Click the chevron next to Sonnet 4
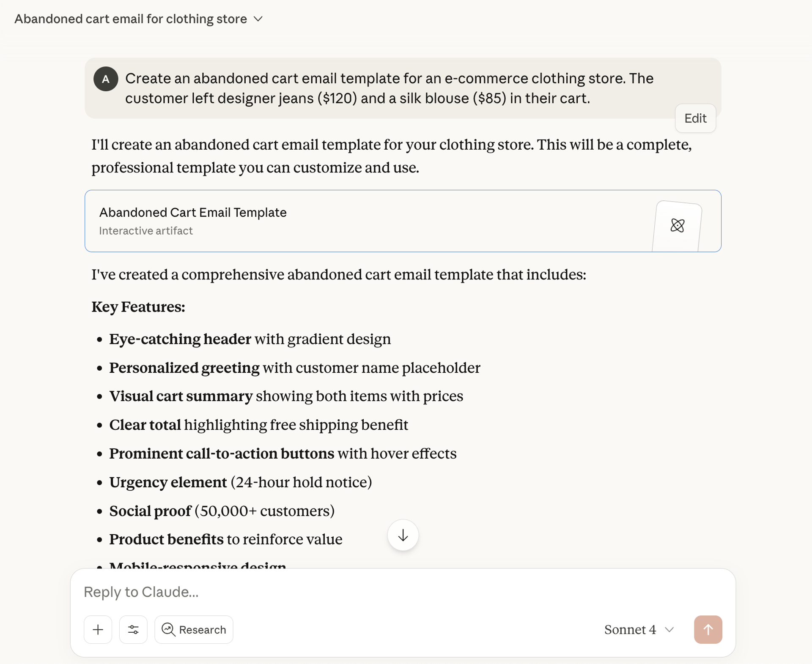This screenshot has height=664, width=812. click(669, 629)
